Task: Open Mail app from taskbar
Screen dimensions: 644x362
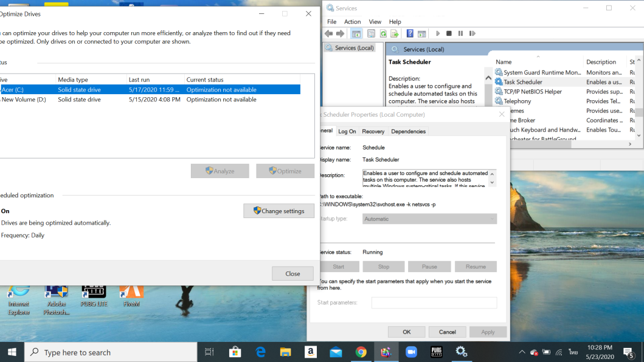Action: click(x=336, y=352)
